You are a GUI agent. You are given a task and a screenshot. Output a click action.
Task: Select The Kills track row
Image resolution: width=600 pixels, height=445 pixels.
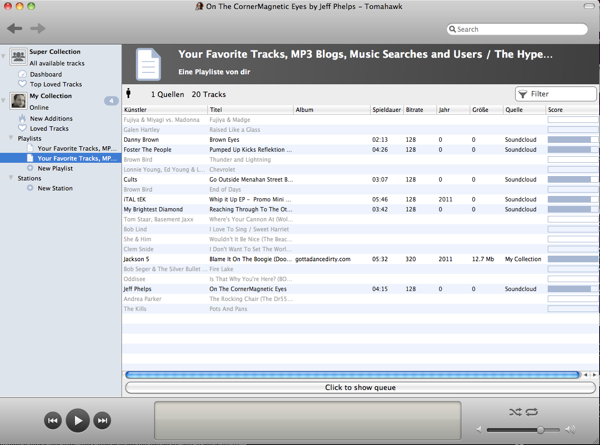360,309
